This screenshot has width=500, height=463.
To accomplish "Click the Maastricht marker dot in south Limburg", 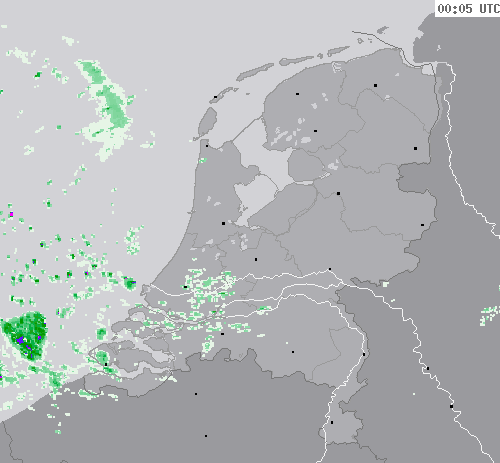I will 332,423.
